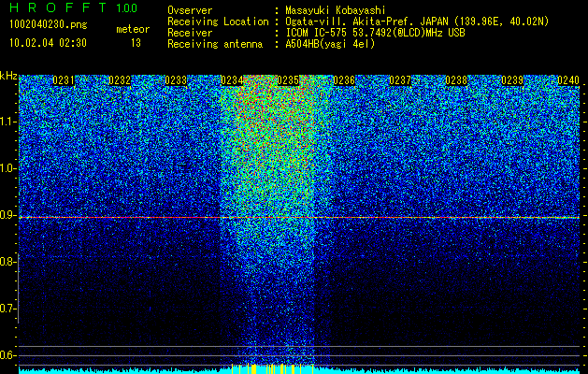
Task: Click the 0.6 kHz axis label
Action: click(x=7, y=355)
